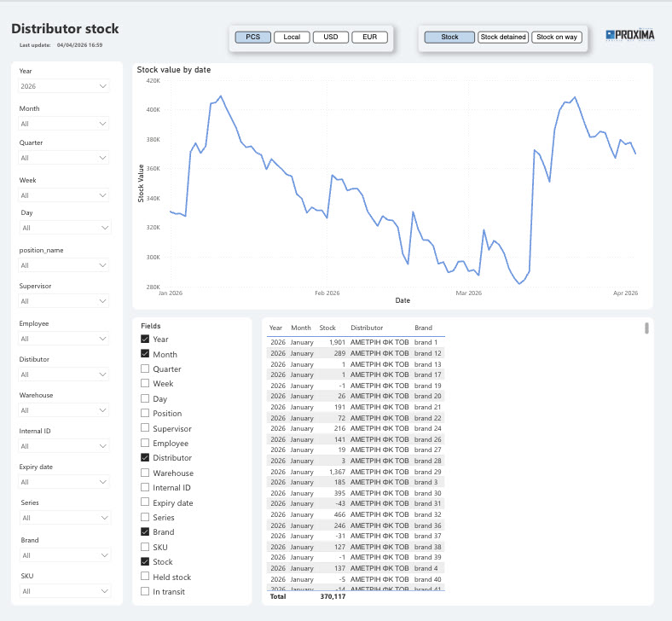Image resolution: width=672 pixels, height=621 pixels.
Task: Enable the Internal ID field checkbox
Action: [x=145, y=487]
